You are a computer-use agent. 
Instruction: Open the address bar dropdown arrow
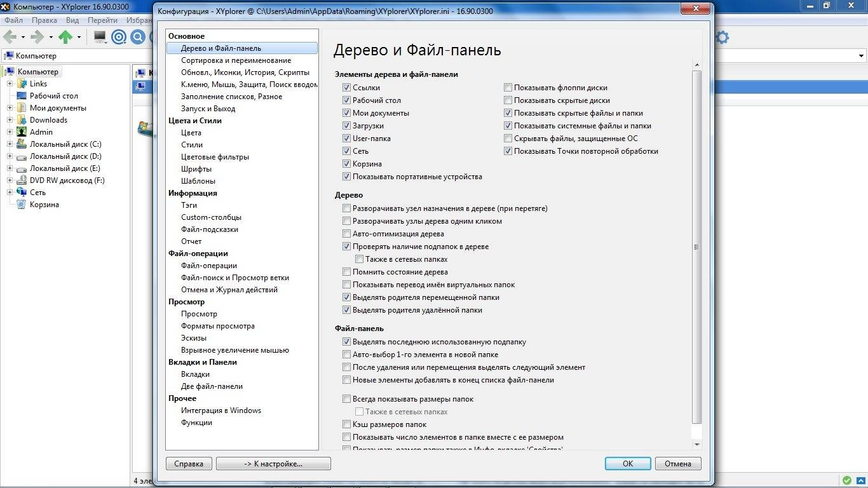pos(862,56)
